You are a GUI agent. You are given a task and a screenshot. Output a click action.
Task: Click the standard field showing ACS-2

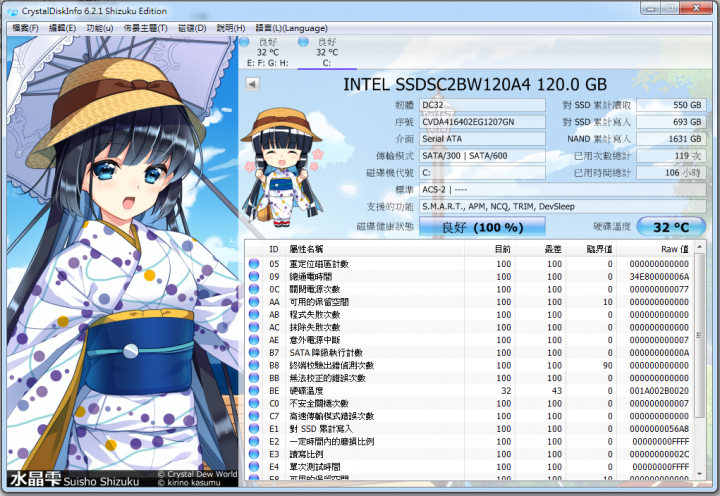pos(562,190)
